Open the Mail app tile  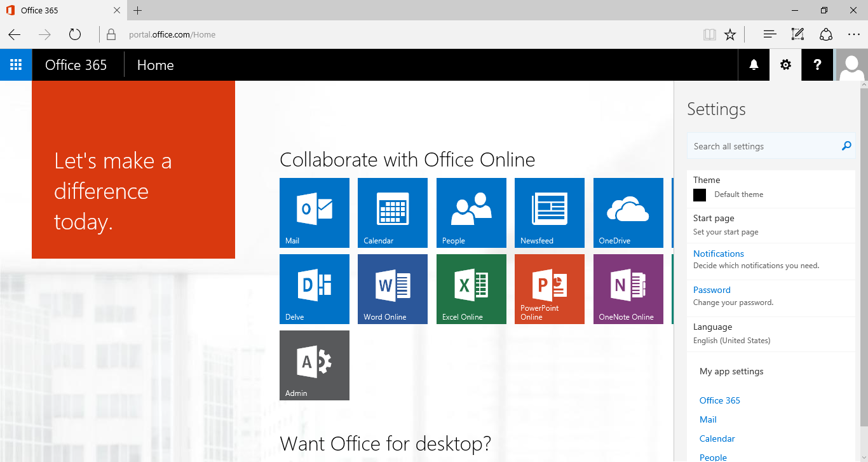point(315,213)
